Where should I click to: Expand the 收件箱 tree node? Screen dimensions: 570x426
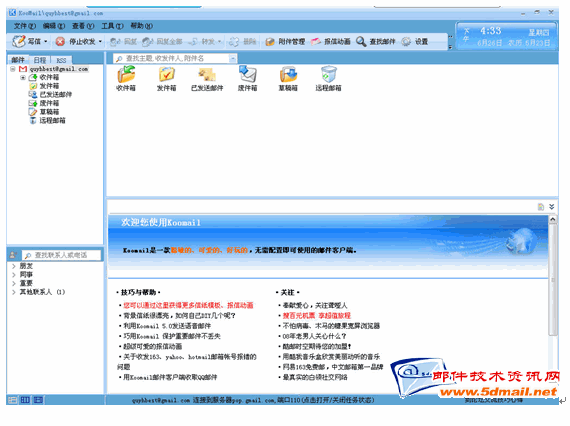click(x=23, y=77)
